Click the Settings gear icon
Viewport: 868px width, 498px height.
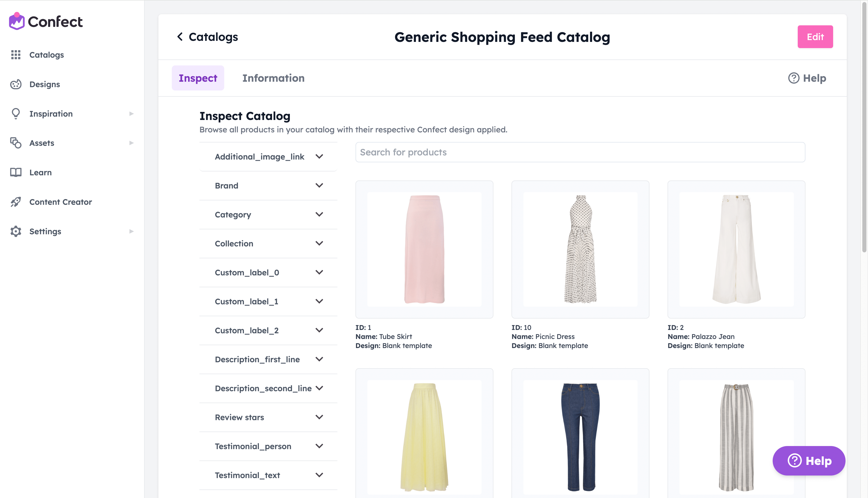coord(16,231)
